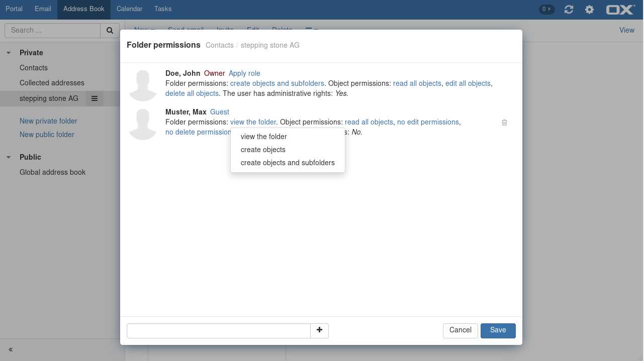
Task: Open the settings gear icon
Action: (589, 10)
